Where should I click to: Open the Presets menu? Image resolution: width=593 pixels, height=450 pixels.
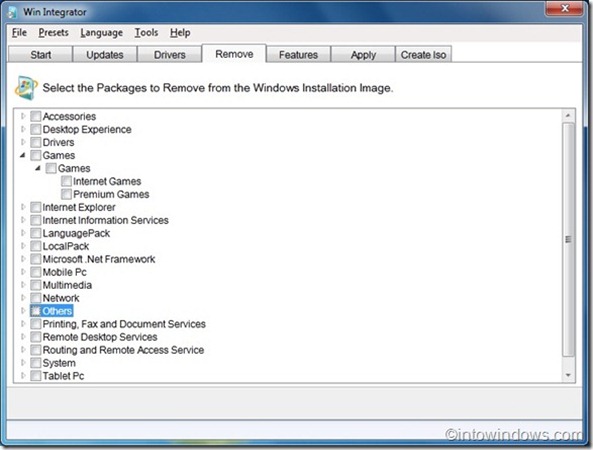(x=53, y=33)
